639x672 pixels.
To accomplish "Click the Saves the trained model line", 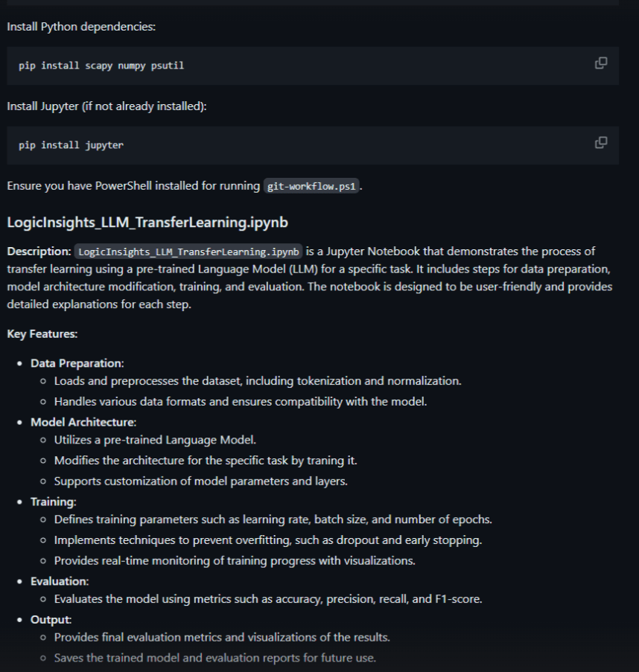I will [x=214, y=658].
